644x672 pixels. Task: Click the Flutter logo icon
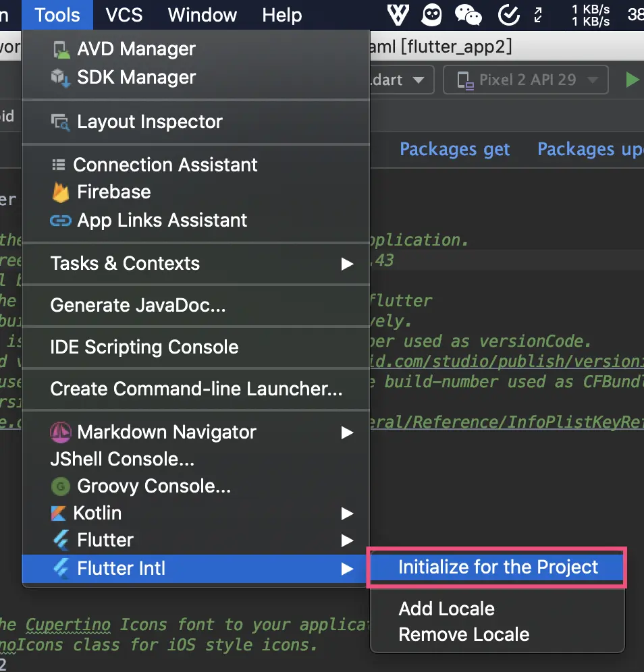point(61,540)
